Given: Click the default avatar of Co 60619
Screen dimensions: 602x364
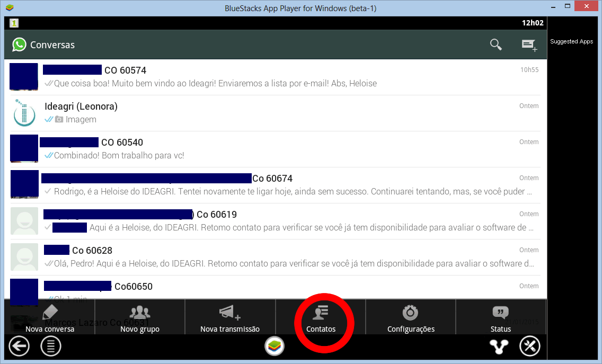Looking at the screenshot, I should (x=24, y=221).
